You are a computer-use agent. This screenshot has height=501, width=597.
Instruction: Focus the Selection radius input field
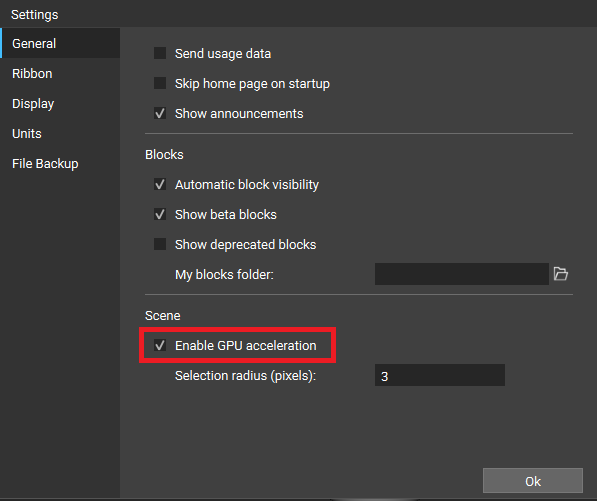click(440, 375)
